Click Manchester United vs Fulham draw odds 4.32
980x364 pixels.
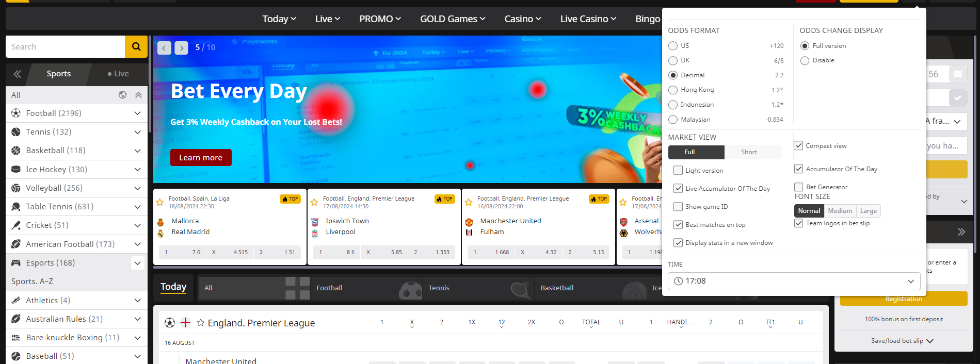539,252
